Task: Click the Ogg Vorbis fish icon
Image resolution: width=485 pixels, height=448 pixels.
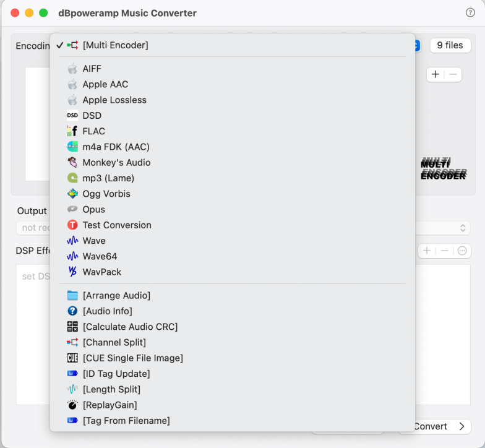Action: (x=72, y=194)
